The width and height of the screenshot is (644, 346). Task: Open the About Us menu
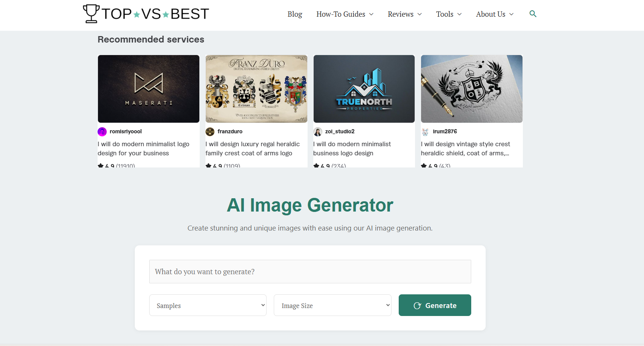pyautogui.click(x=491, y=14)
